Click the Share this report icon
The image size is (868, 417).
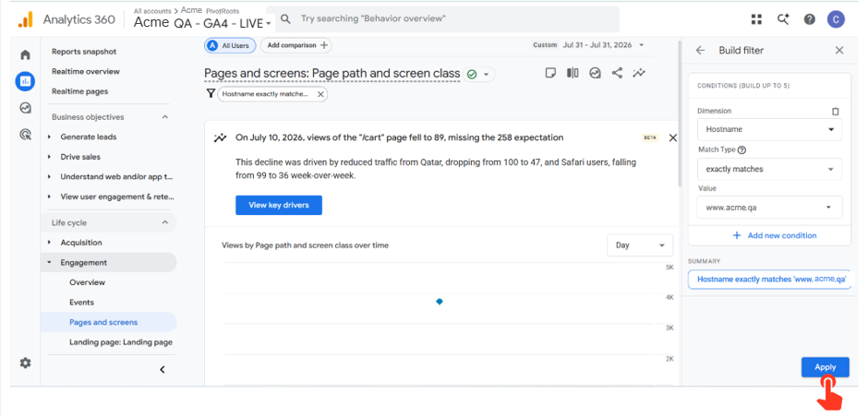tap(617, 73)
